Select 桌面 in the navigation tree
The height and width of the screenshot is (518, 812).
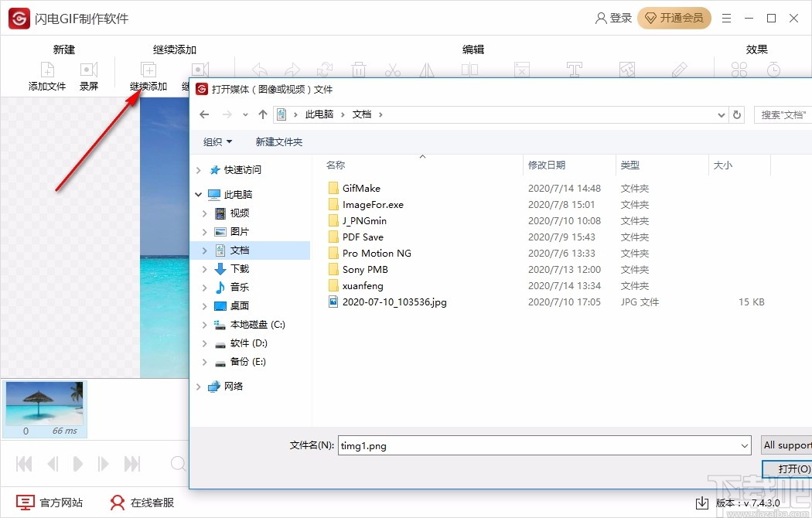click(x=240, y=306)
